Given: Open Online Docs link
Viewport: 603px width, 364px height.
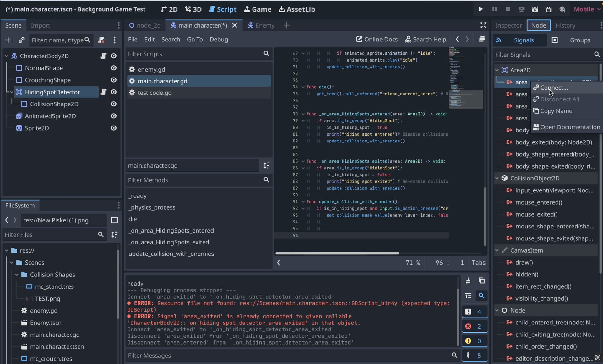Looking at the screenshot, I should point(377,39).
